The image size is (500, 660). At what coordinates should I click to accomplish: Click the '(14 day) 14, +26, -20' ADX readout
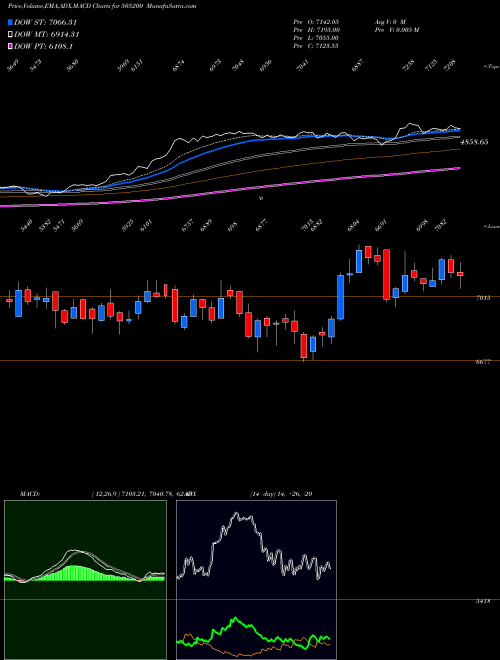click(281, 494)
